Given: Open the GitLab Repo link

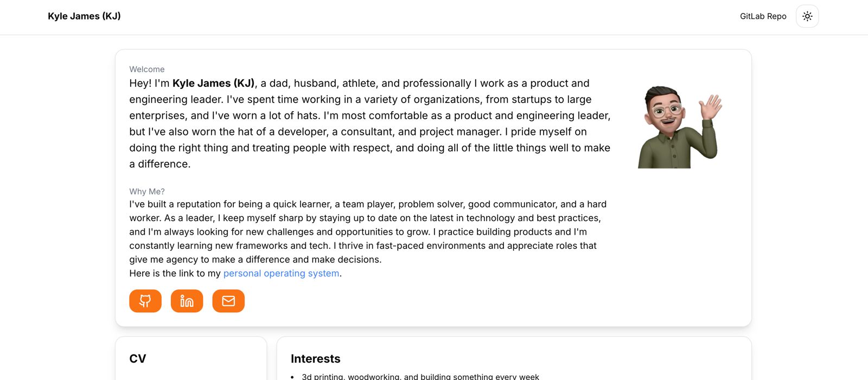Looking at the screenshot, I should tap(763, 16).
